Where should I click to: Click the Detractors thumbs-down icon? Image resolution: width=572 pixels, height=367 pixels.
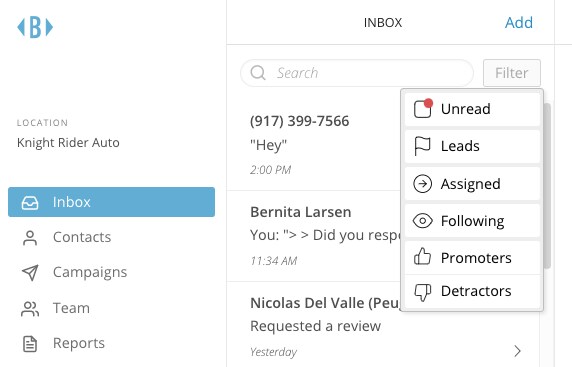pos(422,292)
